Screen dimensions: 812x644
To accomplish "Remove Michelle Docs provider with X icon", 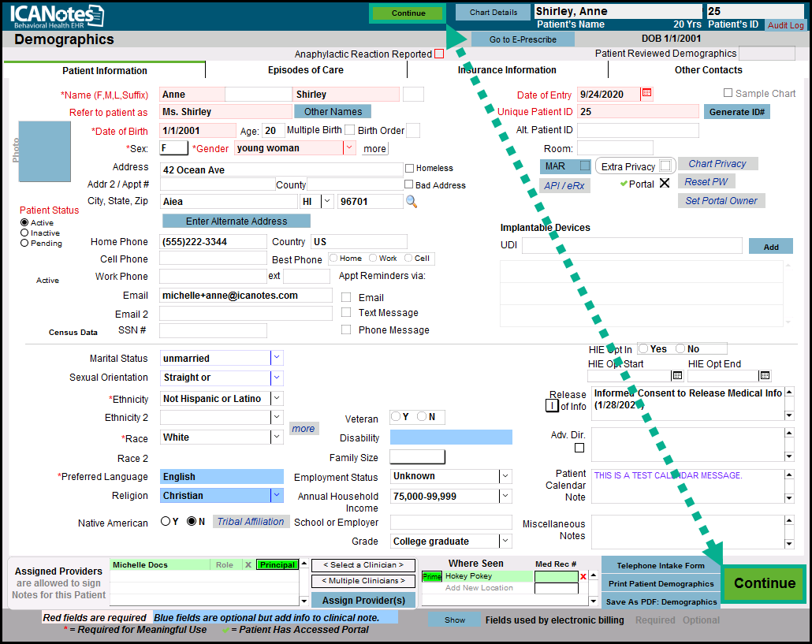I will point(248,565).
